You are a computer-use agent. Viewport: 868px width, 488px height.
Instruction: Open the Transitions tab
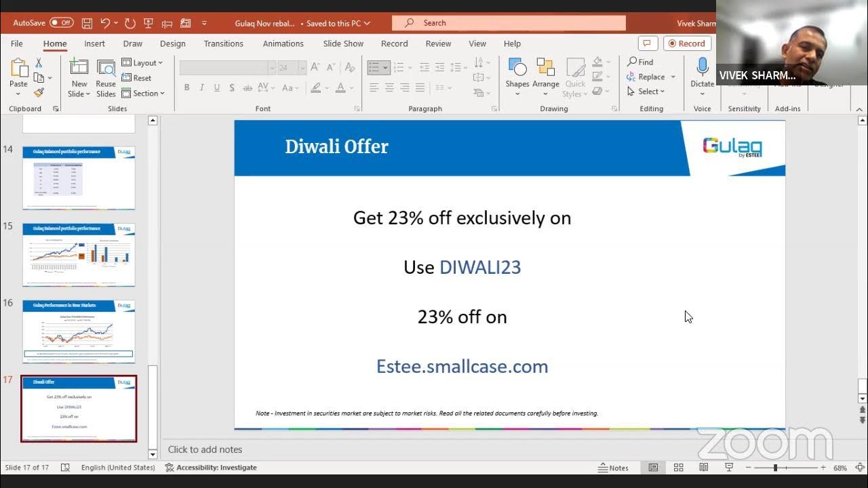click(223, 43)
